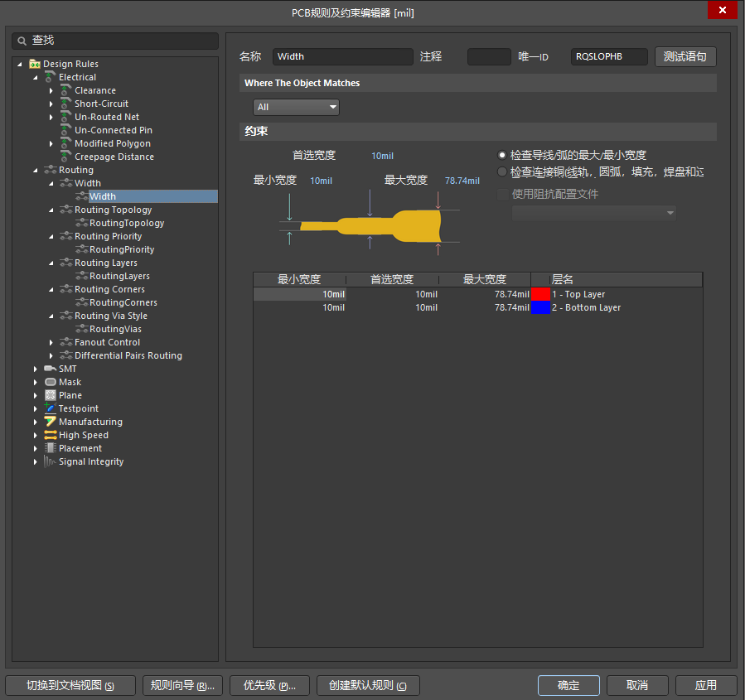Click the Routing Corners rule icon
The height and width of the screenshot is (700, 745).
coord(66,289)
